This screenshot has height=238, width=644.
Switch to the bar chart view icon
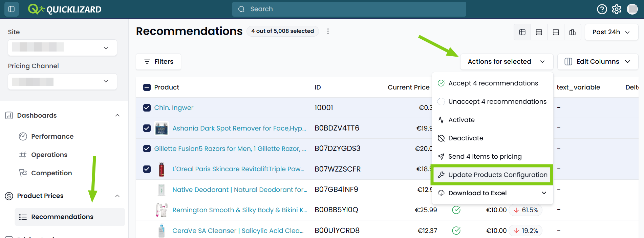coord(573,32)
